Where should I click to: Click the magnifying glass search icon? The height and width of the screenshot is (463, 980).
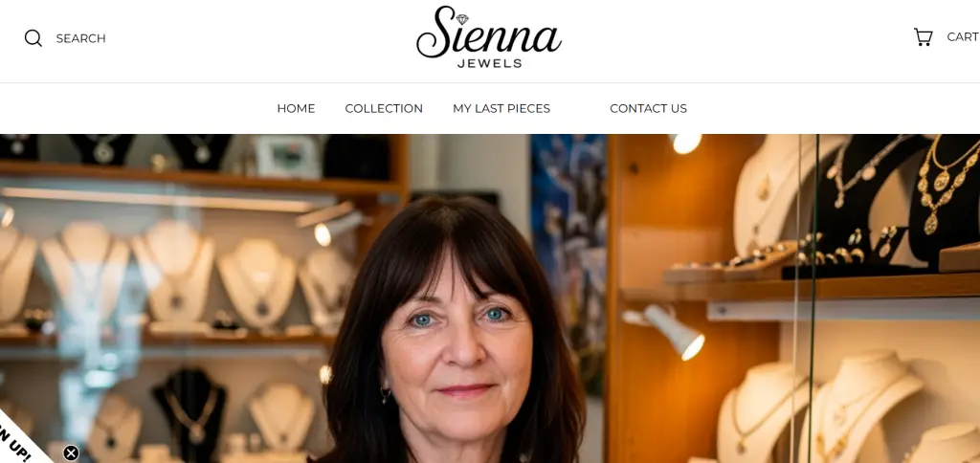[x=33, y=38]
